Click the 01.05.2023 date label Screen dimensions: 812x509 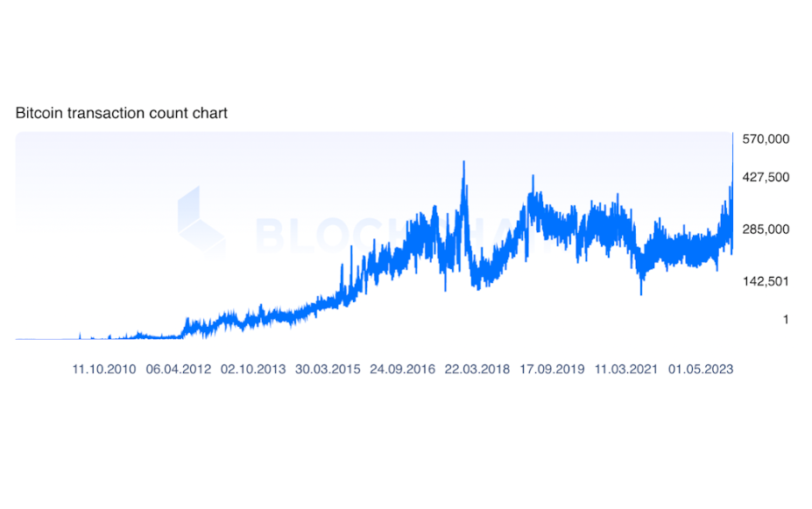click(x=701, y=369)
